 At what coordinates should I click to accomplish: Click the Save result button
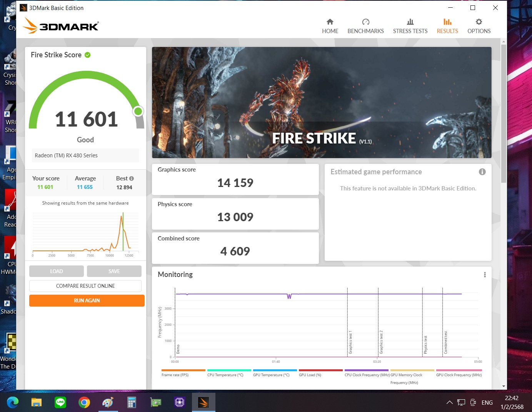[x=114, y=271]
